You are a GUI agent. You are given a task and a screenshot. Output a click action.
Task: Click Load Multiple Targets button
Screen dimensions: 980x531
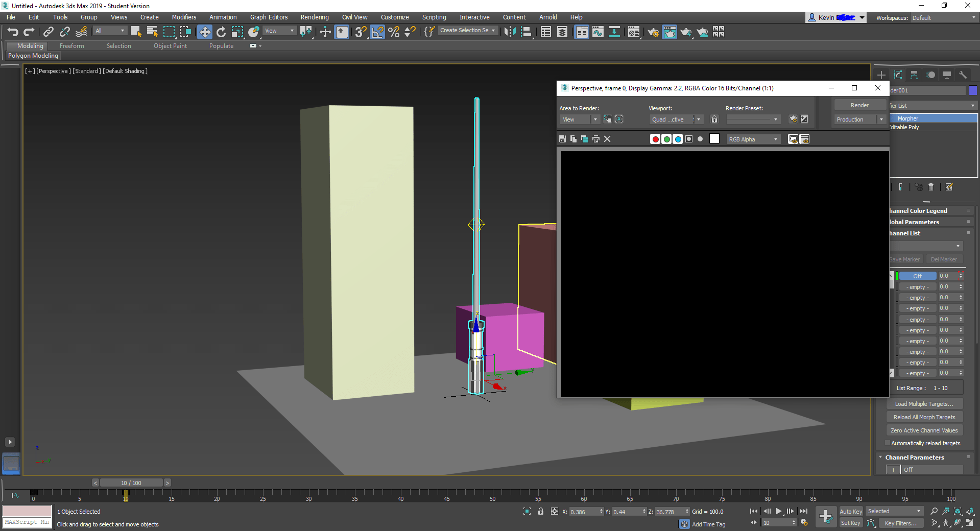pyautogui.click(x=924, y=404)
